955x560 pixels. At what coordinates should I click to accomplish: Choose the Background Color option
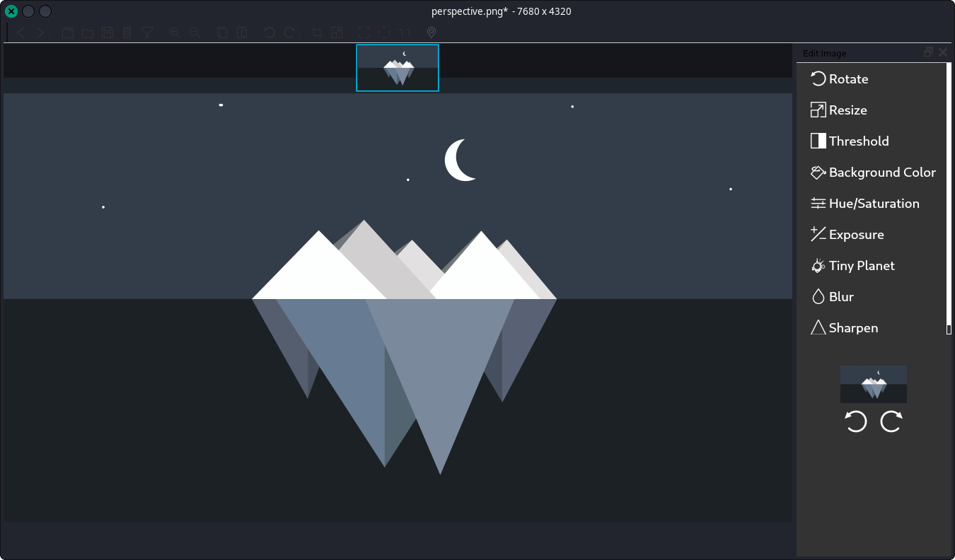click(881, 173)
